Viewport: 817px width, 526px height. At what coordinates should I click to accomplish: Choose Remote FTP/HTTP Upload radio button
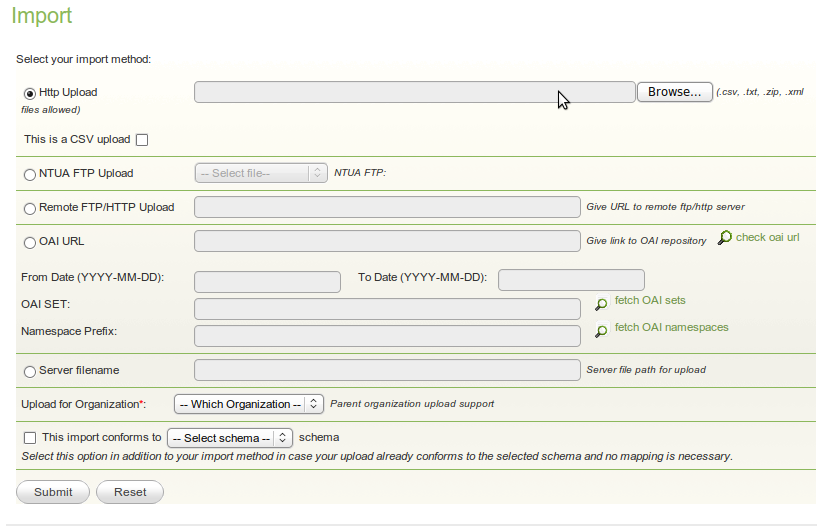coord(30,208)
